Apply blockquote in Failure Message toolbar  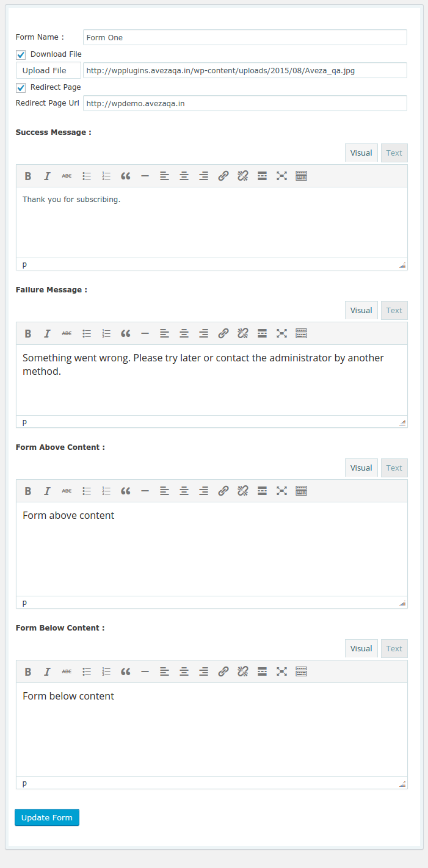tap(126, 333)
